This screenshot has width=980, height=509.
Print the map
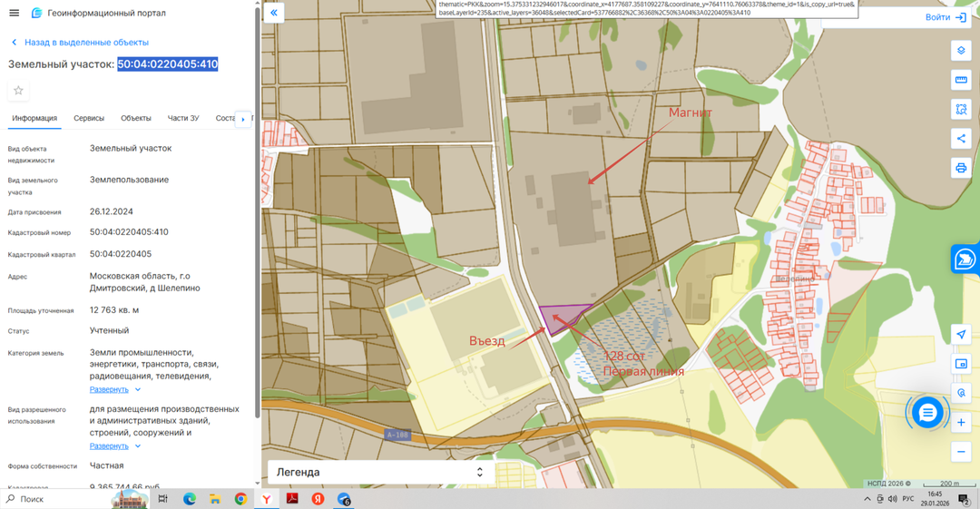(961, 168)
